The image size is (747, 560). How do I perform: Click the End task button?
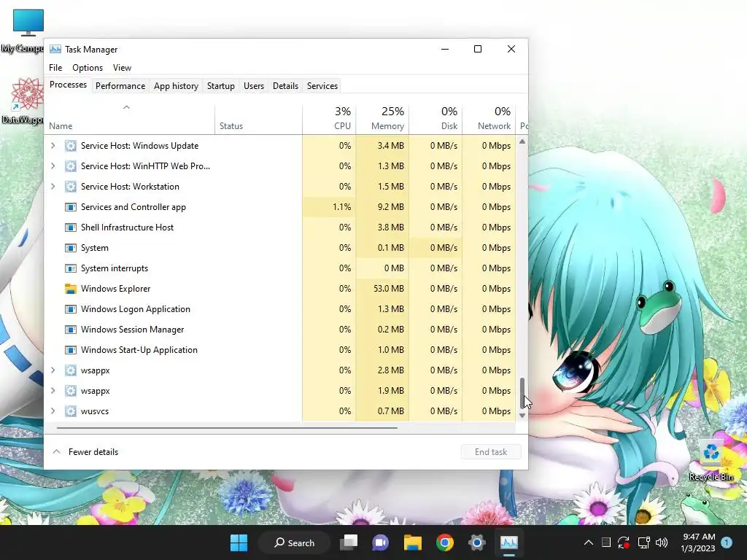(x=491, y=452)
